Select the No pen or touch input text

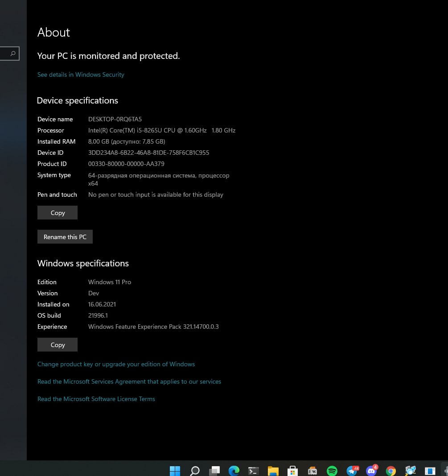tap(156, 195)
